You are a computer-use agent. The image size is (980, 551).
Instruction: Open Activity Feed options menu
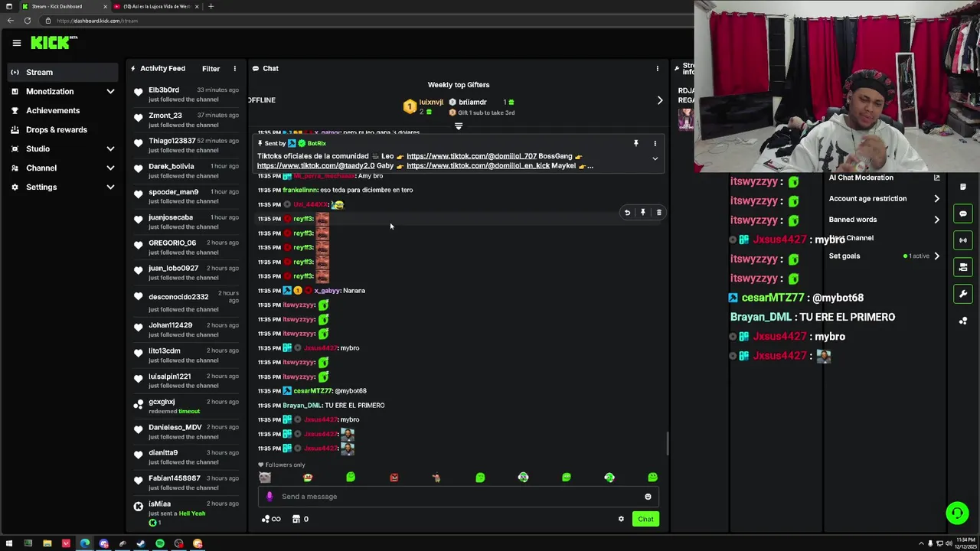235,69
